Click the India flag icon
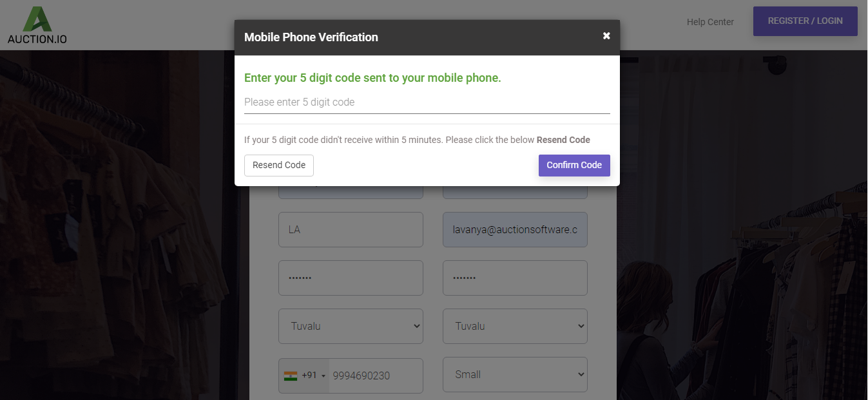868x400 pixels. pyautogui.click(x=291, y=376)
